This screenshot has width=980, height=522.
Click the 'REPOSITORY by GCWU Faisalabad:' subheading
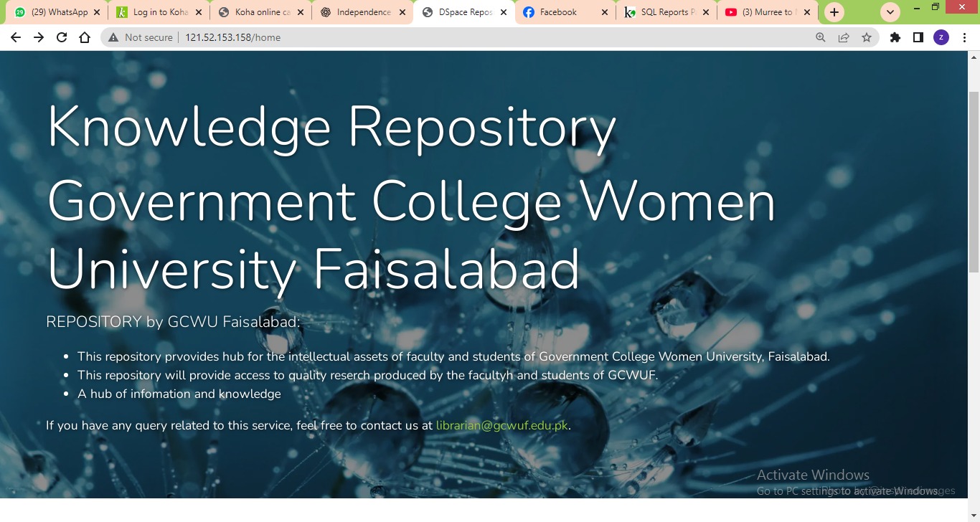tap(173, 322)
